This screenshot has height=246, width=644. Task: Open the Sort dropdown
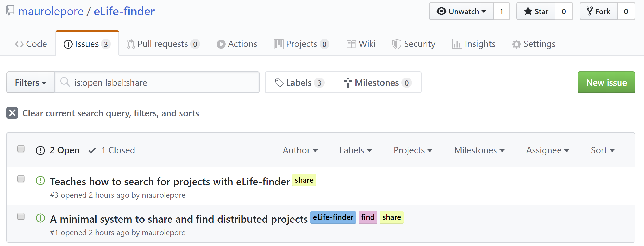coord(602,150)
